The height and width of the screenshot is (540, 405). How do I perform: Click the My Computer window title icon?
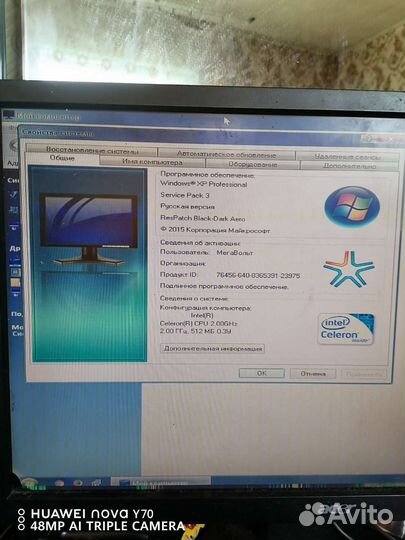click(8, 115)
